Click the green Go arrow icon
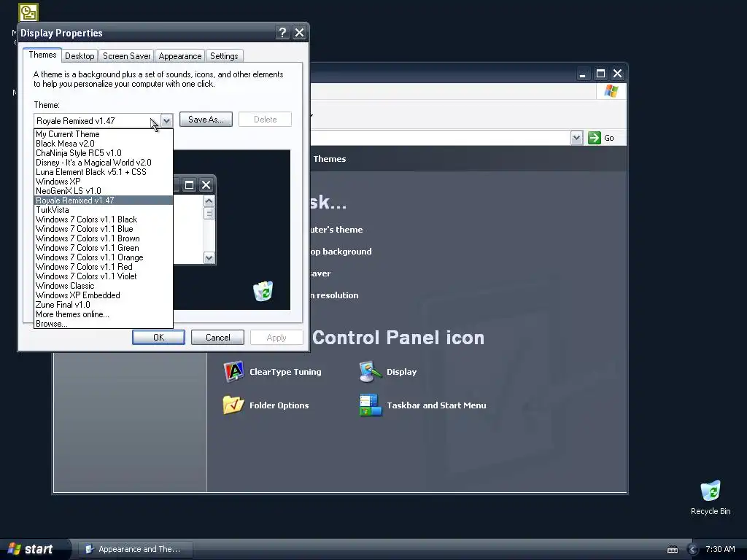This screenshot has height=560, width=747. point(594,138)
